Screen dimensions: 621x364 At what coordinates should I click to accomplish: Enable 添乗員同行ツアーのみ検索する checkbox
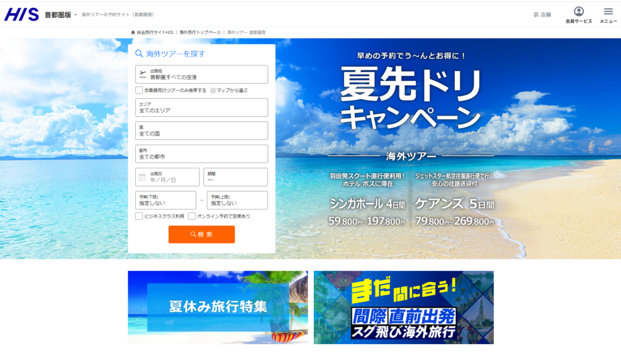[x=139, y=90]
